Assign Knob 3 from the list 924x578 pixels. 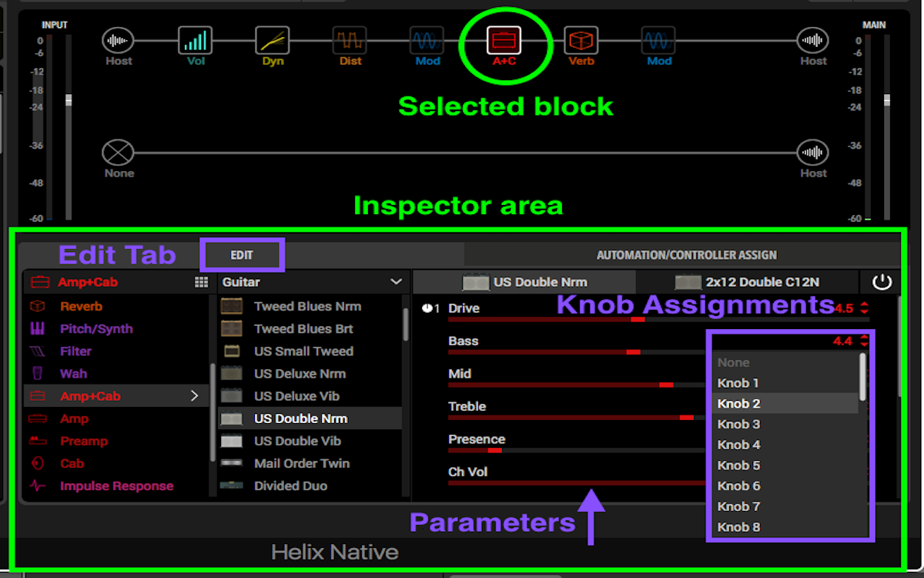coord(785,424)
